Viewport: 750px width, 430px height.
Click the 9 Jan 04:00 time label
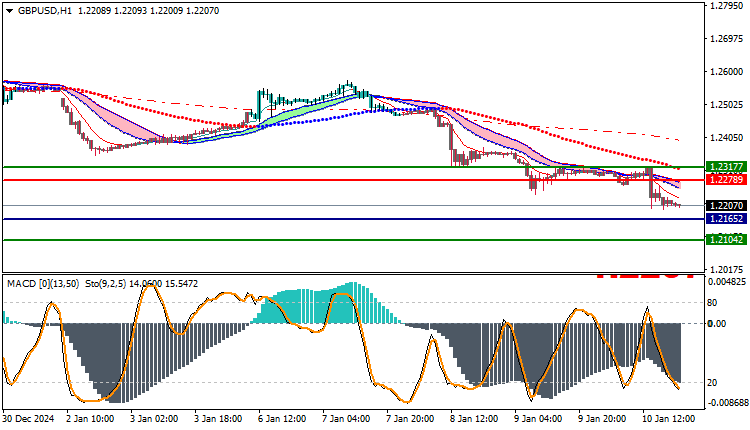coord(538,419)
